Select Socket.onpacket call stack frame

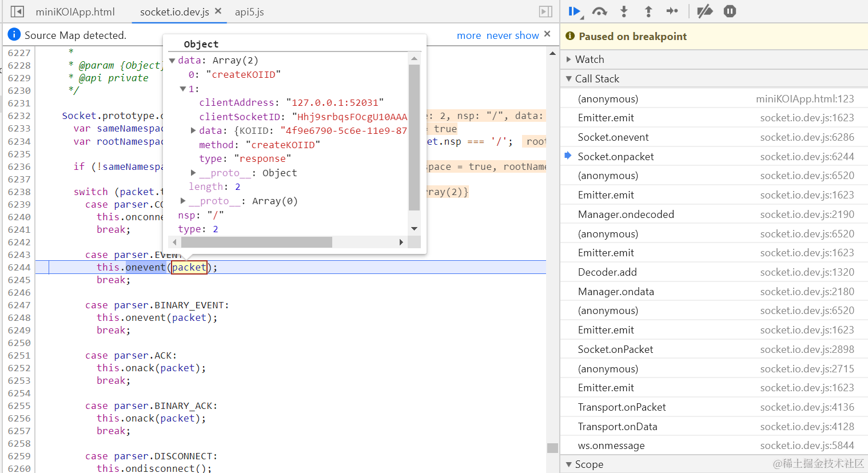point(714,157)
